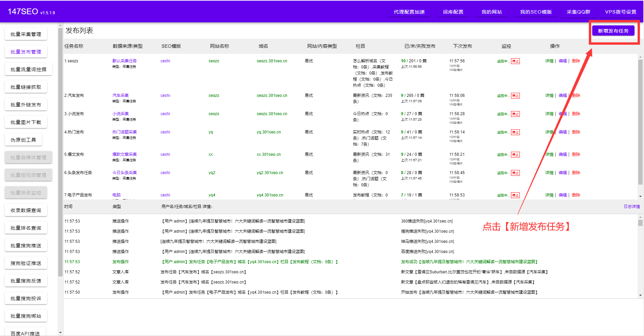
Task: Open 热门话题采集 data source link
Action: click(125, 132)
